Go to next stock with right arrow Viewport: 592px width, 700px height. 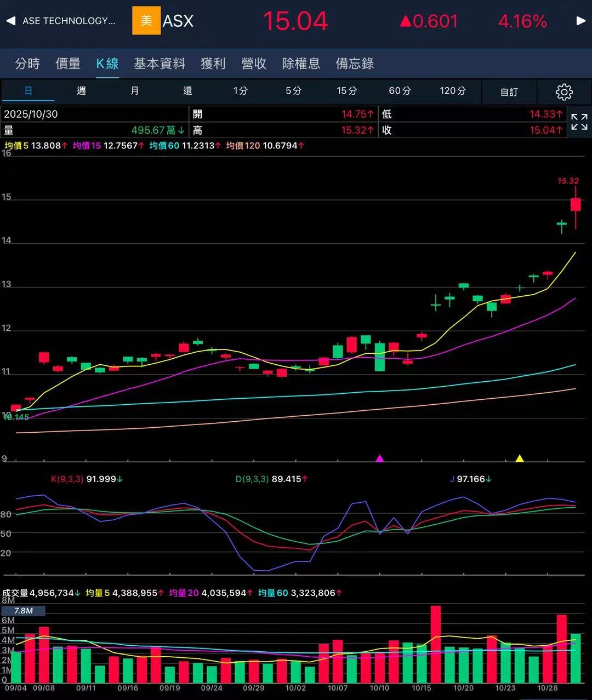(581, 21)
